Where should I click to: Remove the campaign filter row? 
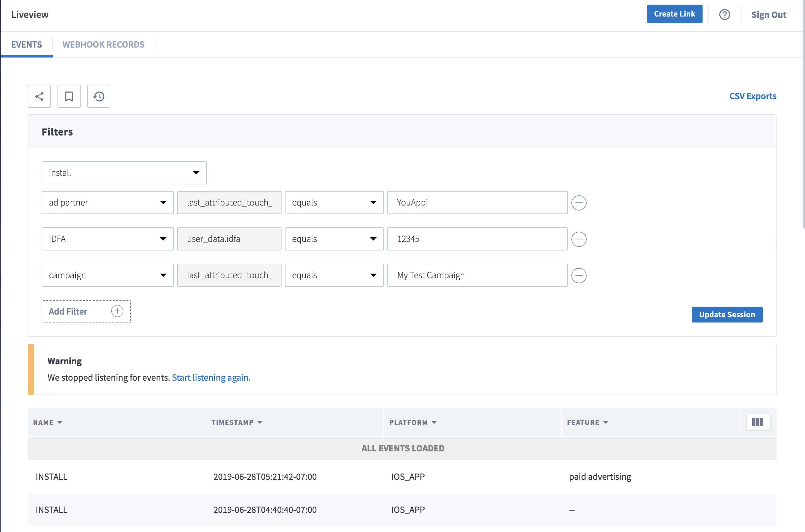pos(579,276)
